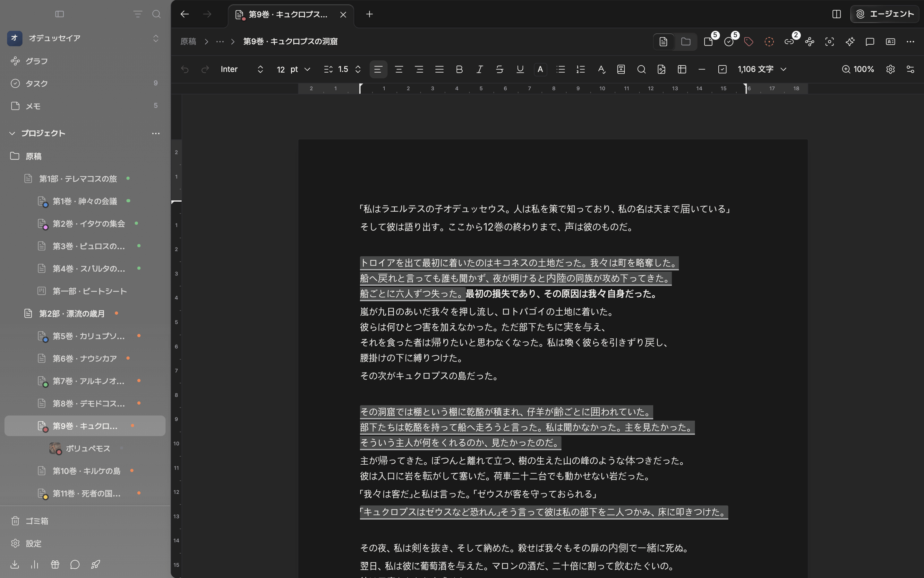Open editor settings gear icon
Screen dimensions: 924x578
tap(890, 69)
